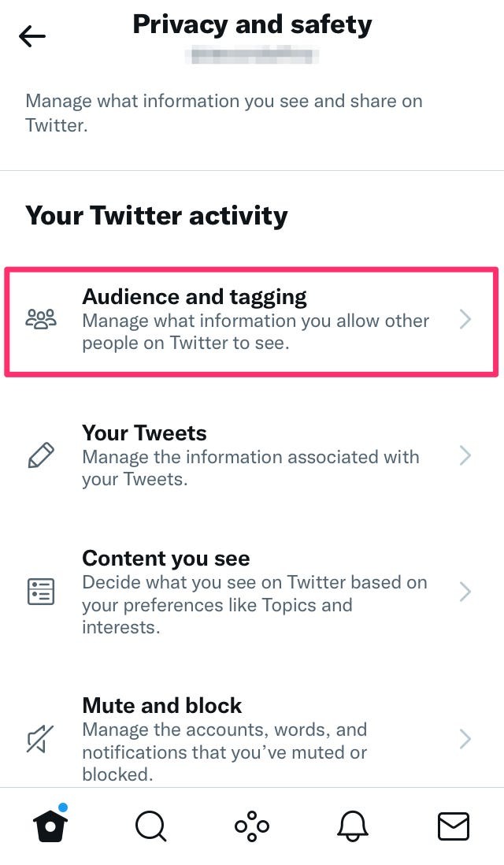
Task: Open Direct Messages envelope icon
Action: point(453,826)
